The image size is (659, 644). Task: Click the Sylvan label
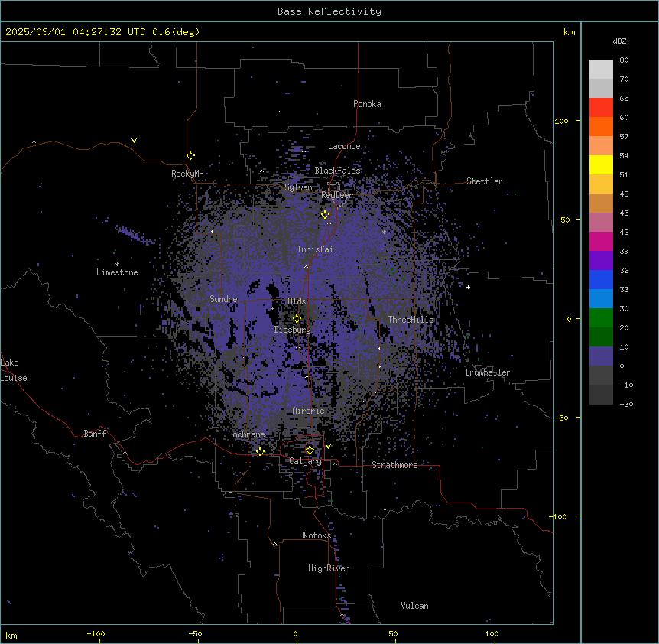[298, 187]
